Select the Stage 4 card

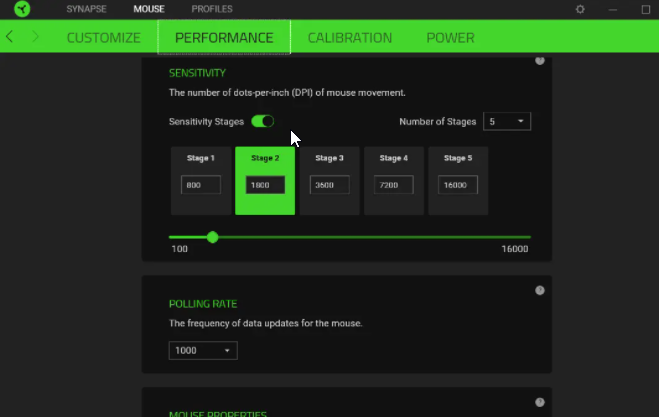(x=394, y=181)
